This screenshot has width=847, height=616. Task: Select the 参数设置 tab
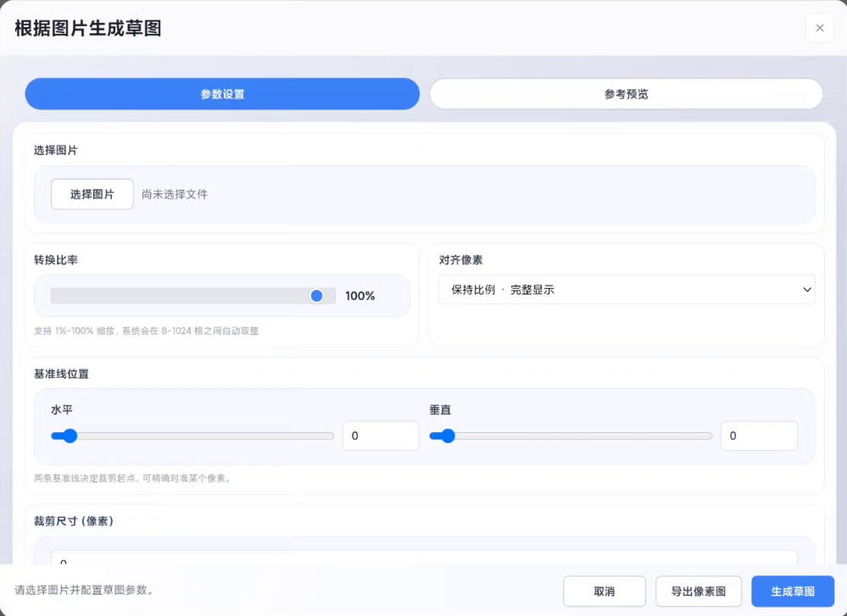221,93
